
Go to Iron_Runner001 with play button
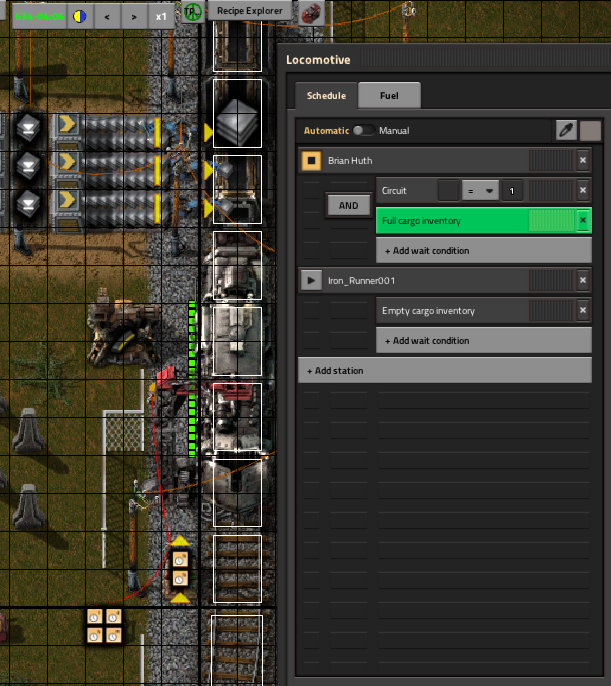(311, 280)
